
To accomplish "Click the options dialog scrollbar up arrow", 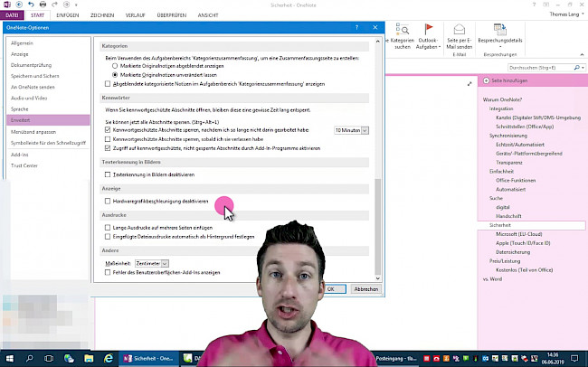I will 377,41.
